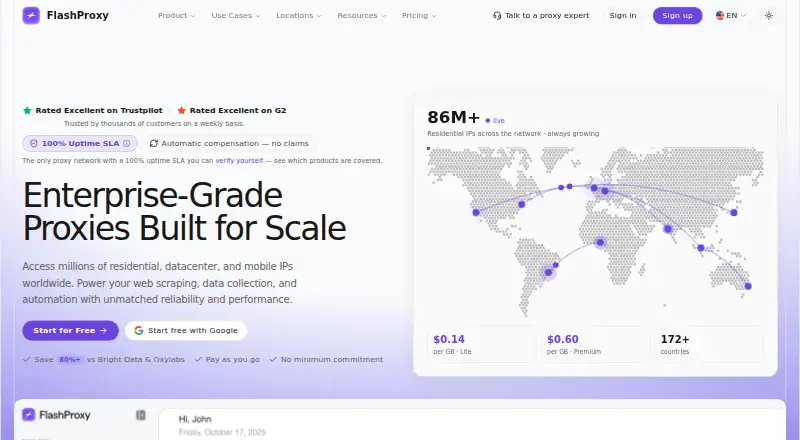The width and height of the screenshot is (800, 440).
Task: Expand the Resources menu
Action: coord(361,15)
